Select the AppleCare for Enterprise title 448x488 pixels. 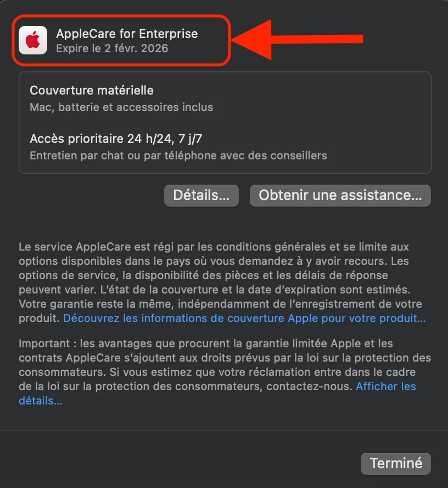(x=127, y=34)
